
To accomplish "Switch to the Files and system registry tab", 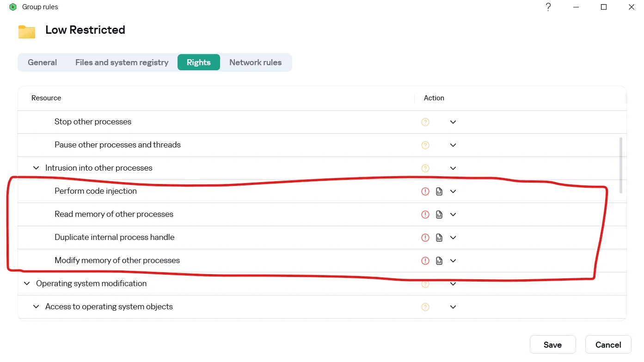I will 122,62.
